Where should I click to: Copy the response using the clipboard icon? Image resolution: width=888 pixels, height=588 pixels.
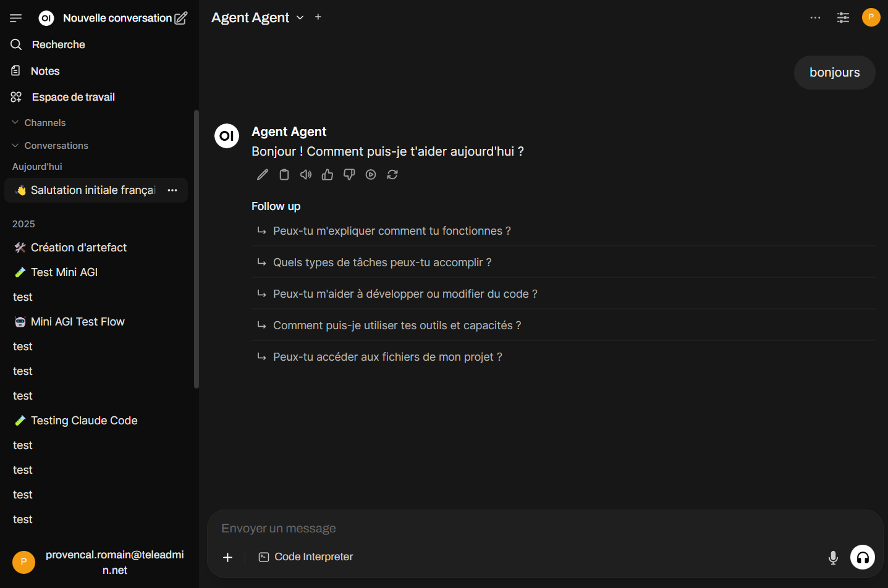[x=284, y=175]
